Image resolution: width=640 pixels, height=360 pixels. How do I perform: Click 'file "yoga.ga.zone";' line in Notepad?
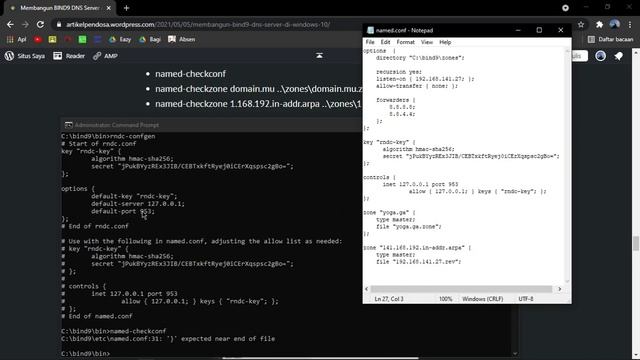[x=409, y=227]
